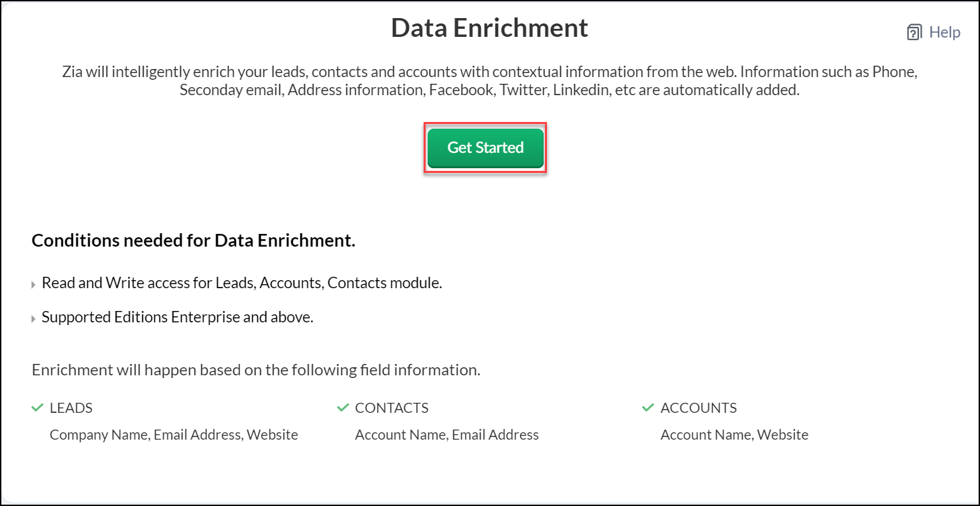The width and height of the screenshot is (980, 506).
Task: Click the checkmark beside CONTACTS
Action: coord(343,407)
